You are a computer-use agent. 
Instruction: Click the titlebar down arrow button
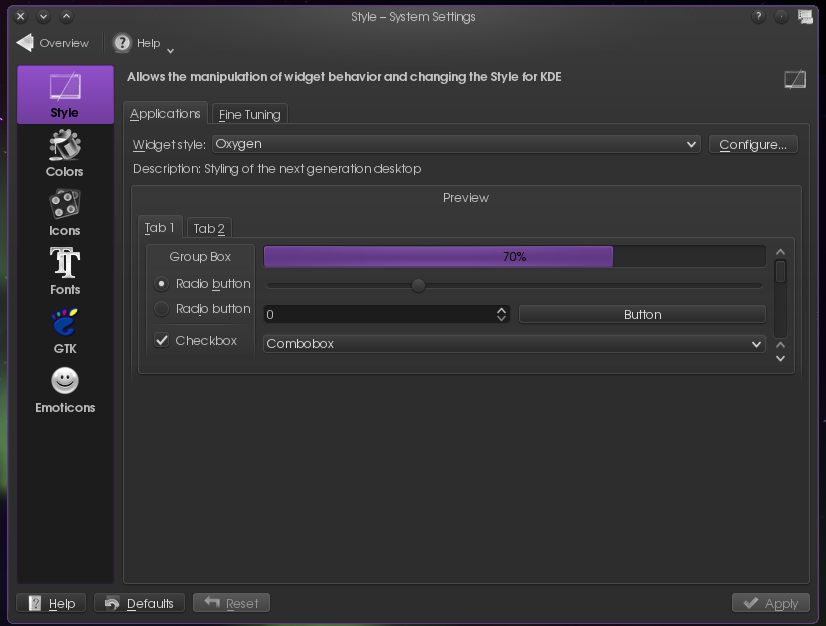coord(43,16)
